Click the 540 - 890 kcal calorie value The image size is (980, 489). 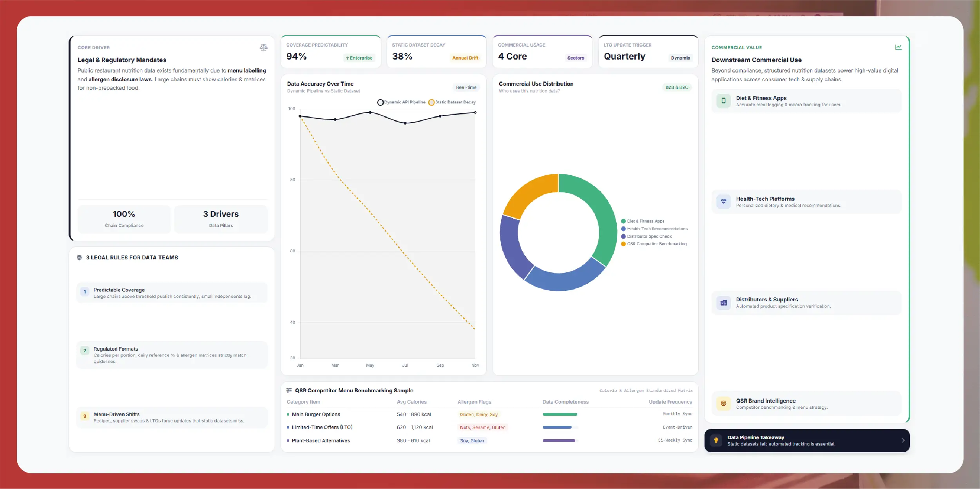414,415
